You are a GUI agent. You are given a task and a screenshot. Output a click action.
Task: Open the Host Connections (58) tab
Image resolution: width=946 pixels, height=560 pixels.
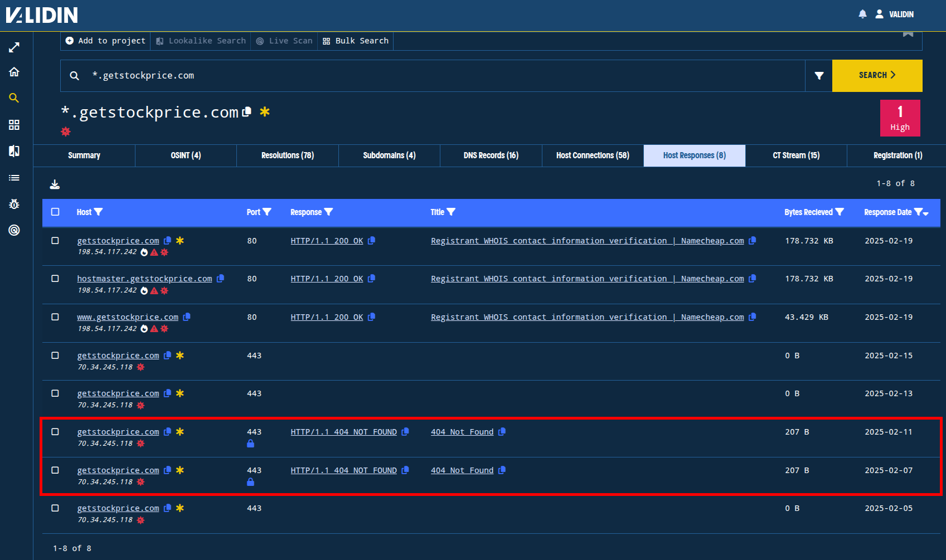[593, 155]
